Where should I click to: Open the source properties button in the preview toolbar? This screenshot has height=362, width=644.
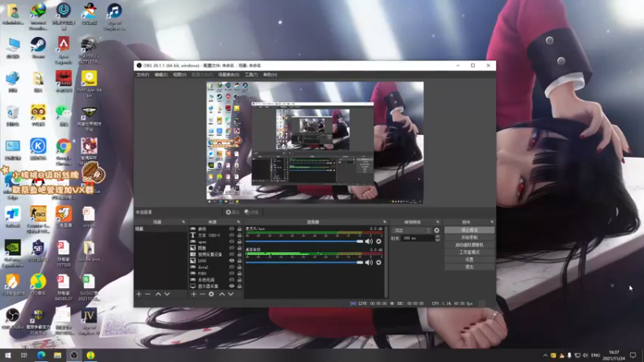coord(233,212)
